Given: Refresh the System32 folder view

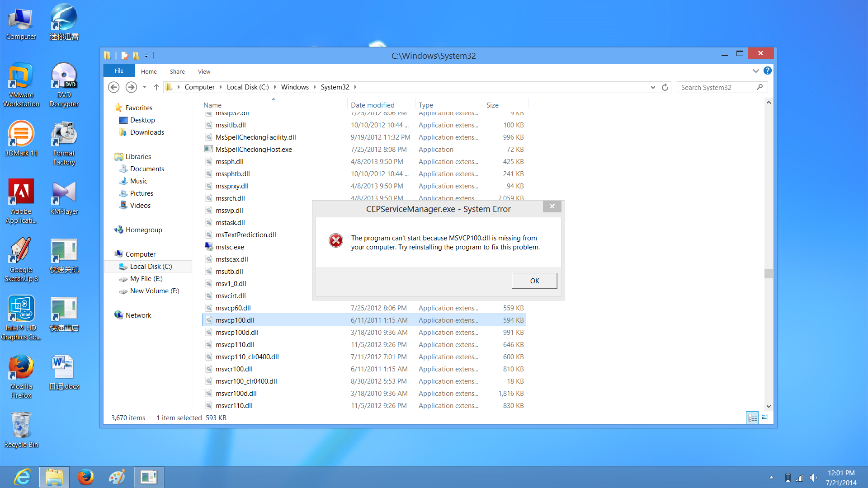Looking at the screenshot, I should (x=665, y=87).
